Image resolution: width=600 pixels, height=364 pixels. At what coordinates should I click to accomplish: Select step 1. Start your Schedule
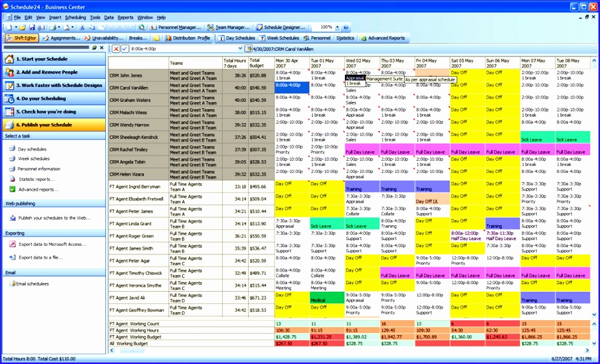(54, 59)
